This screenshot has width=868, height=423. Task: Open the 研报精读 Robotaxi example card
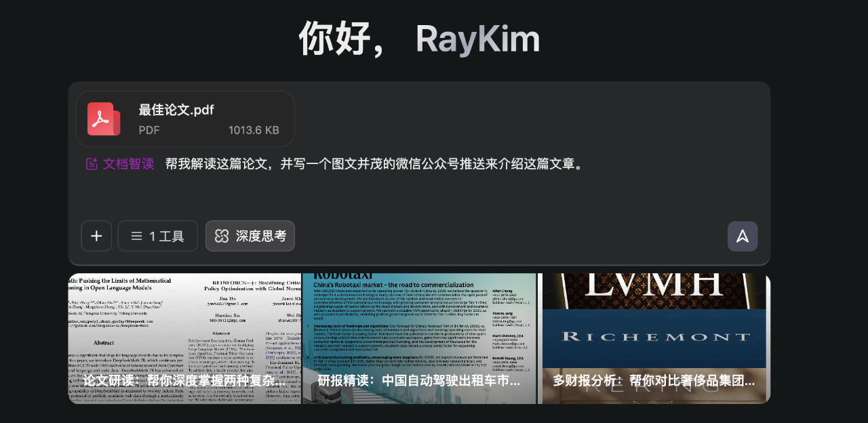(x=418, y=339)
